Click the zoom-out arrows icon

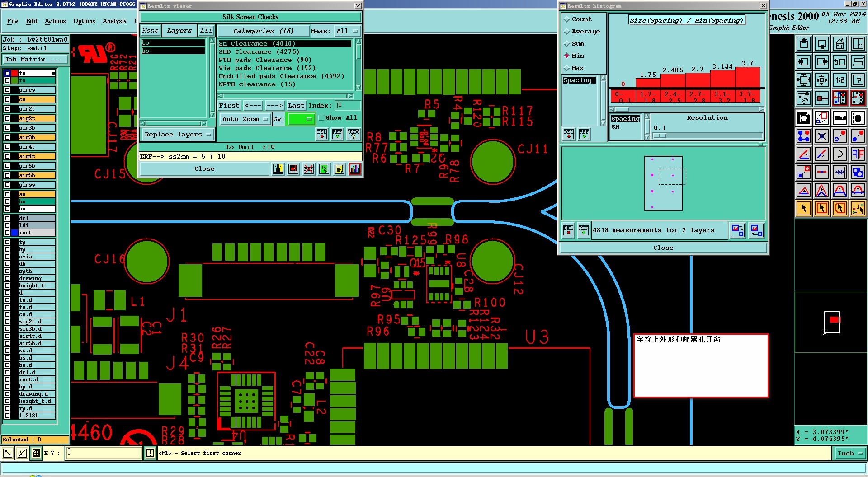[x=822, y=80]
